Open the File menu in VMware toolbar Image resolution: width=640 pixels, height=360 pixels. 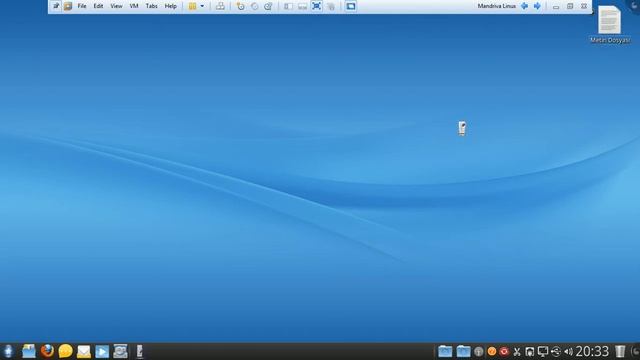tap(82, 6)
